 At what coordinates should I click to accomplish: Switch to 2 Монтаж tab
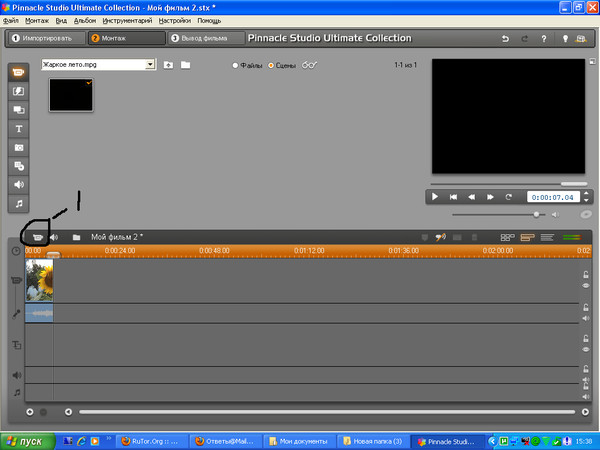(127, 38)
